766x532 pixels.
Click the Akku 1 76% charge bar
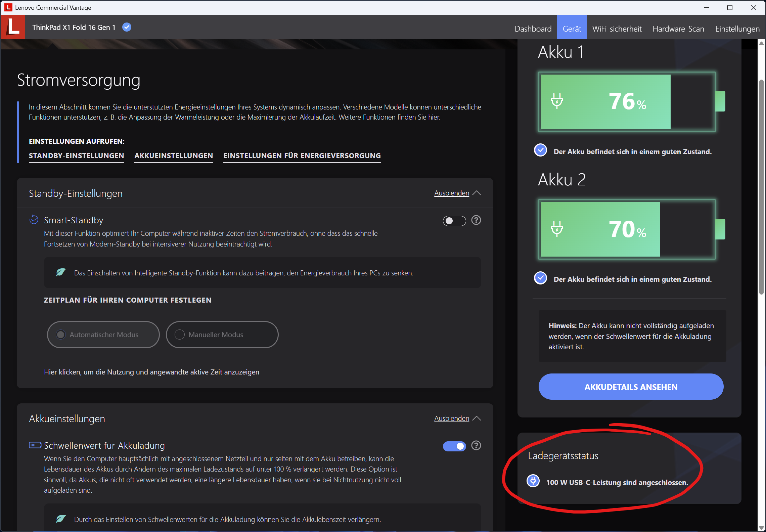pos(627,102)
